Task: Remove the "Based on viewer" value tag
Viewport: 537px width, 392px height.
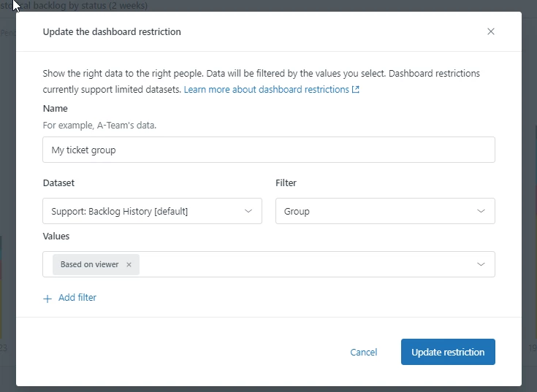Action: (129, 264)
